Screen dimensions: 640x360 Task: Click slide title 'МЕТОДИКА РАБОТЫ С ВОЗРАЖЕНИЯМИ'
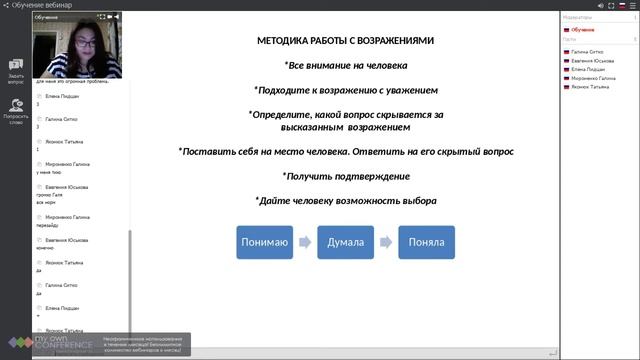(345, 41)
